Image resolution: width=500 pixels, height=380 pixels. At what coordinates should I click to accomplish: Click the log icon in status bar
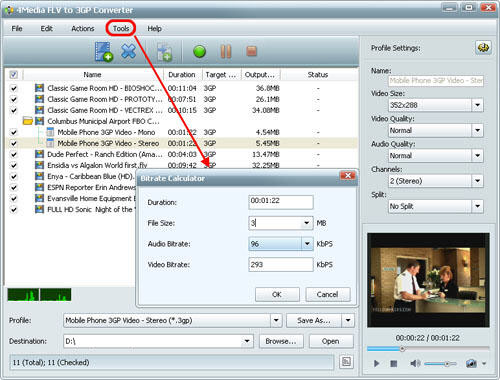coord(346,362)
